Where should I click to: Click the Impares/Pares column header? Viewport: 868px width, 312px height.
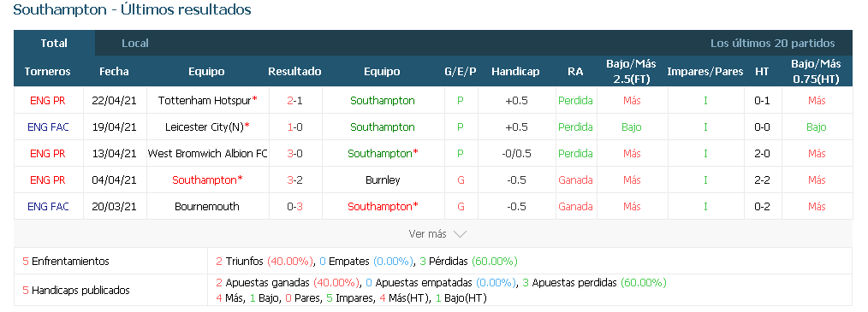705,71
